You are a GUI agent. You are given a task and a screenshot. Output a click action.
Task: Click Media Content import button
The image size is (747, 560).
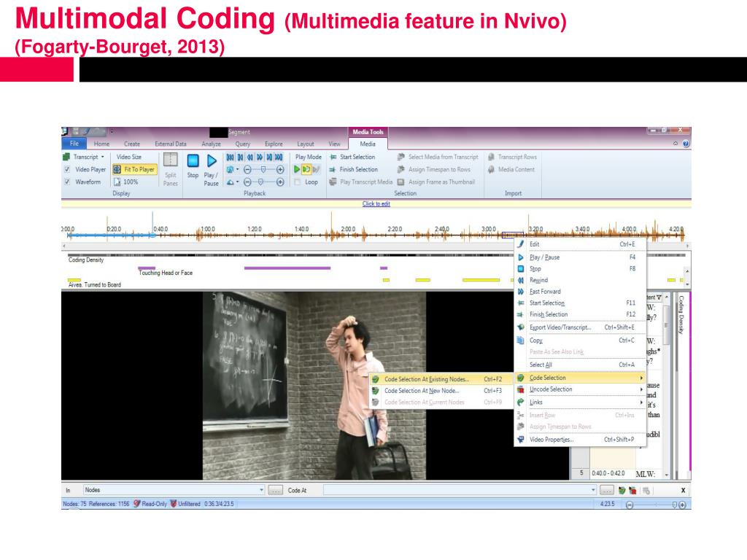pyautogui.click(x=511, y=169)
